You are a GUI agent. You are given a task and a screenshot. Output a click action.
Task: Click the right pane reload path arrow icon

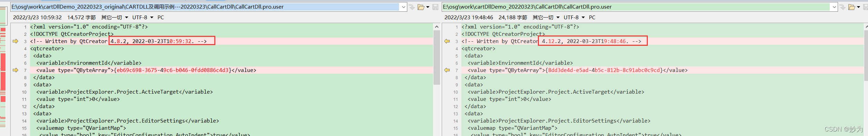click(x=843, y=7)
